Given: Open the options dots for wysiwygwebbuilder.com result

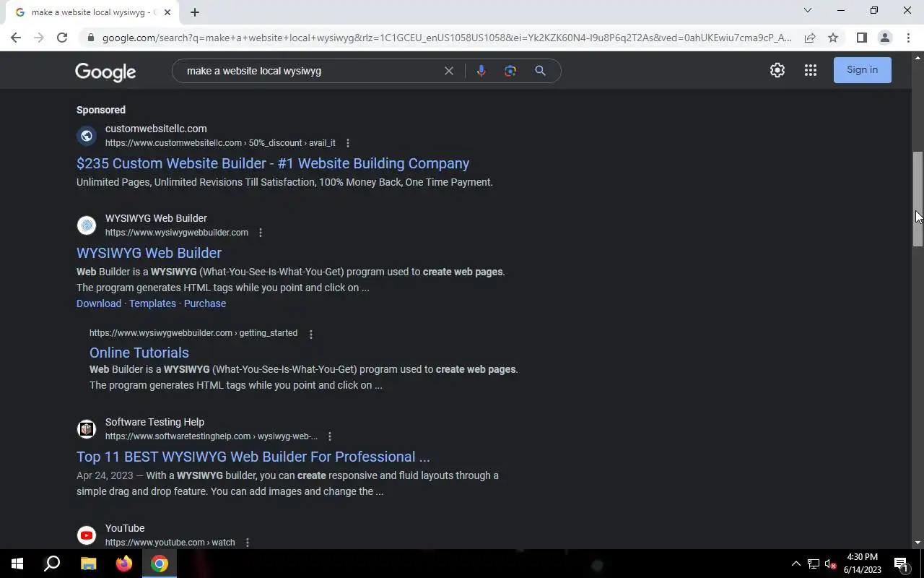Looking at the screenshot, I should (261, 233).
